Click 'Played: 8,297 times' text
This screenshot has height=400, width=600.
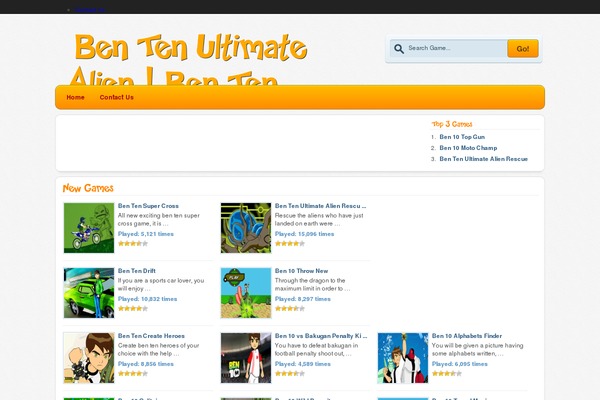302,299
